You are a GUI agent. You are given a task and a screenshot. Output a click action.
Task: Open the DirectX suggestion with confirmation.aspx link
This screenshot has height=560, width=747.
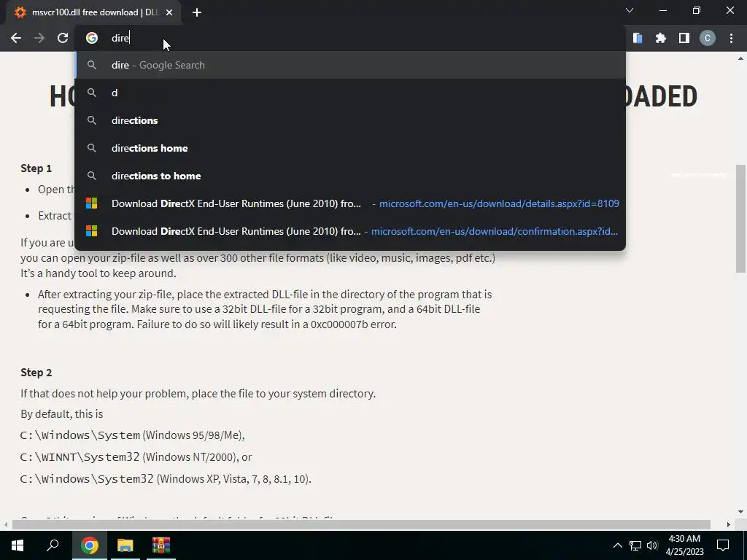pyautogui.click(x=350, y=231)
